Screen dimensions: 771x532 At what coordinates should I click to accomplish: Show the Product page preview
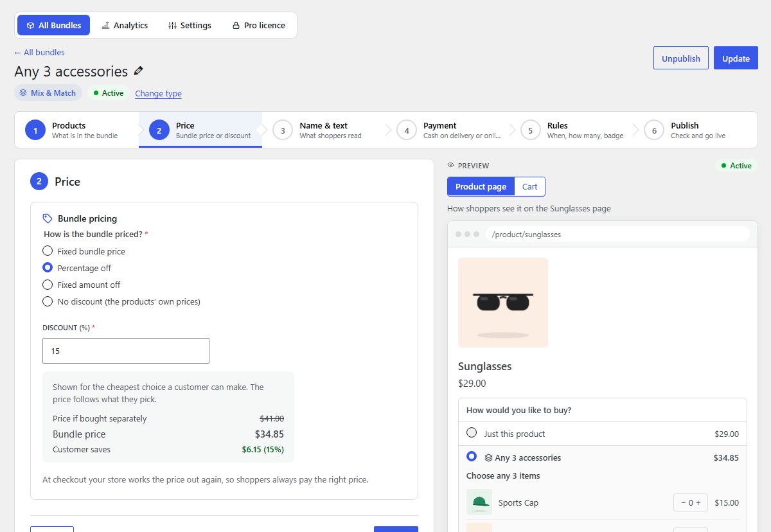481,186
